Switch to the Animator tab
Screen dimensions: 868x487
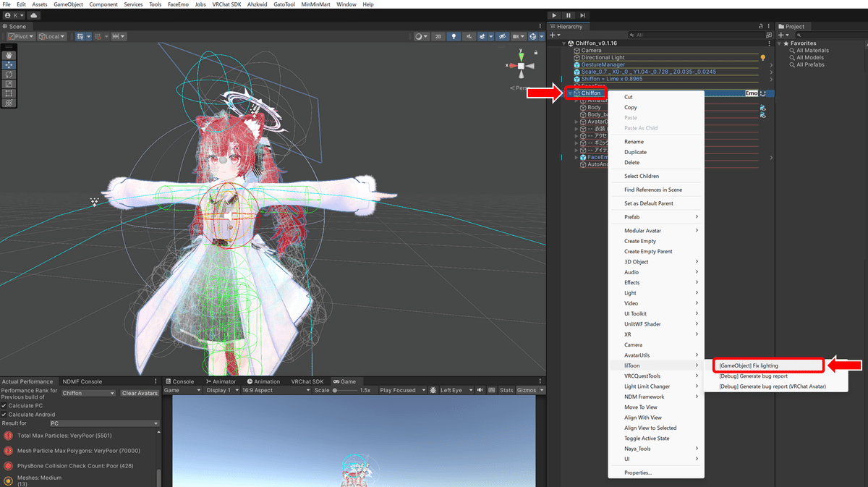221,381
